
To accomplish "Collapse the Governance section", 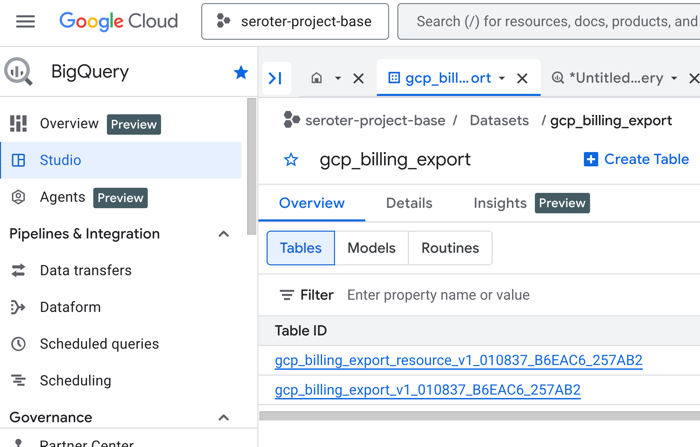I will 223,418.
